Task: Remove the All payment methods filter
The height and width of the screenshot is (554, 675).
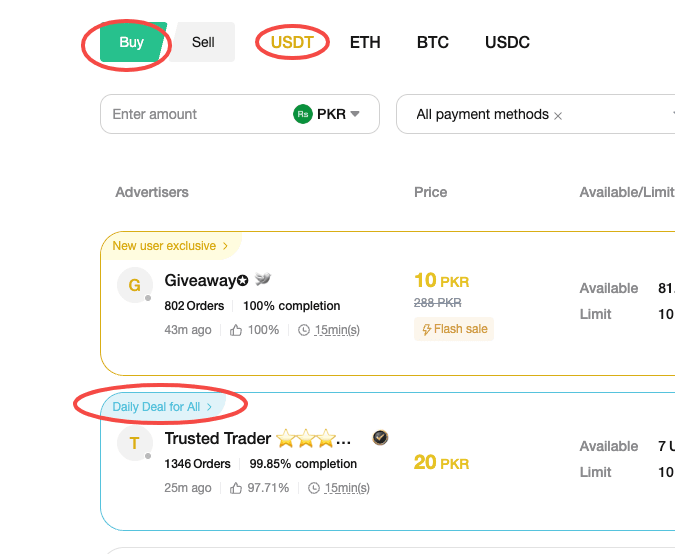Action: tap(558, 116)
